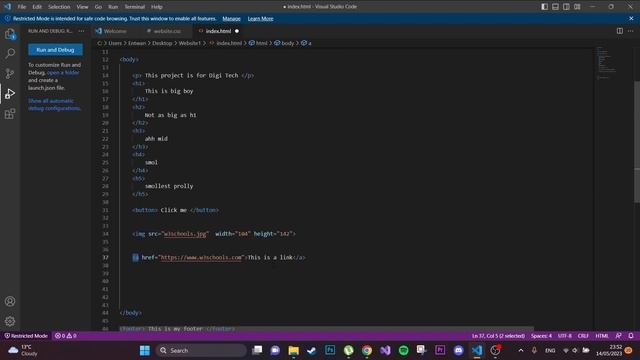
Task: Open the Go menu
Action: 98,7
